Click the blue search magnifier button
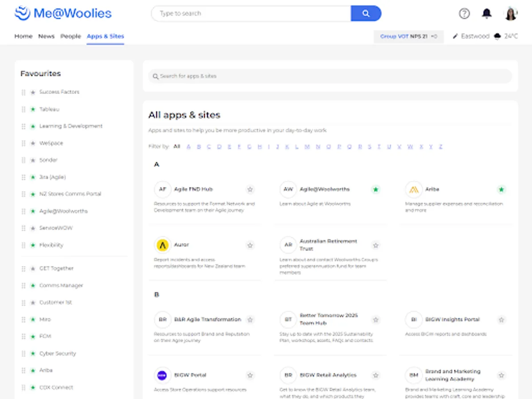This screenshot has height=399, width=532. 366,13
